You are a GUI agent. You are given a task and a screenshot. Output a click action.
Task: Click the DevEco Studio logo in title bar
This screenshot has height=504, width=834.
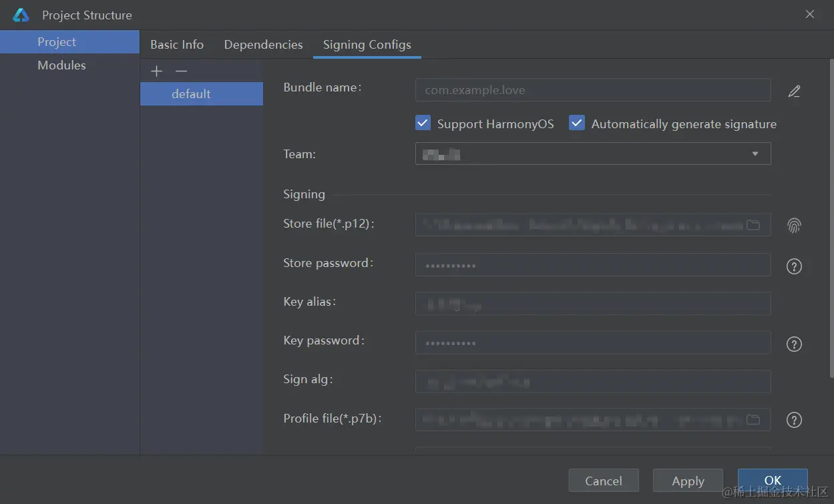(x=21, y=15)
